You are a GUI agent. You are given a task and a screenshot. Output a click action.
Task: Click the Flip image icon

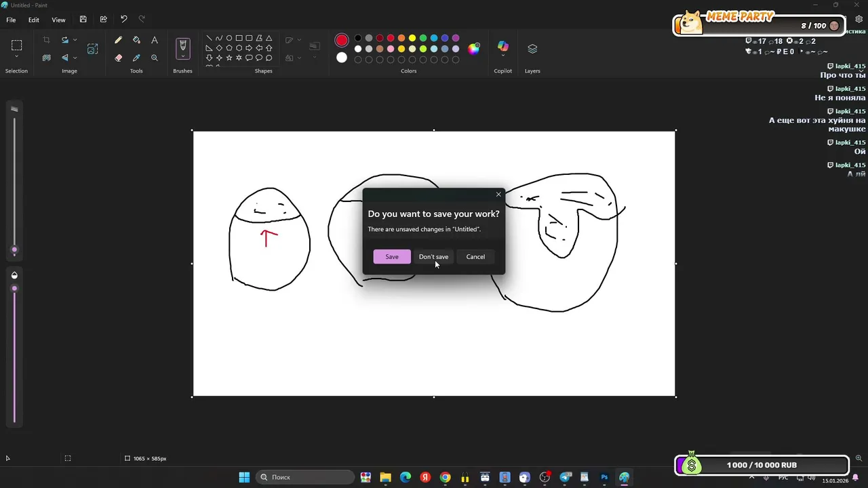(65, 58)
